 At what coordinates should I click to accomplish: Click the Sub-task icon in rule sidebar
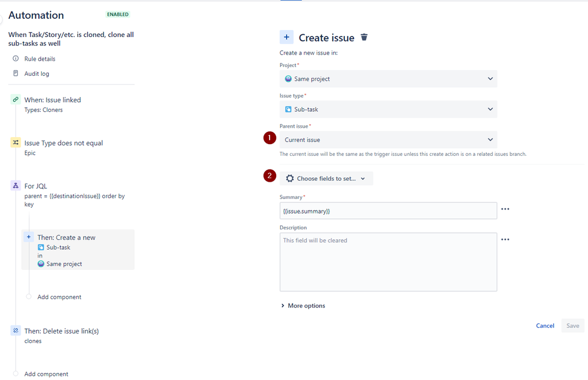point(41,247)
